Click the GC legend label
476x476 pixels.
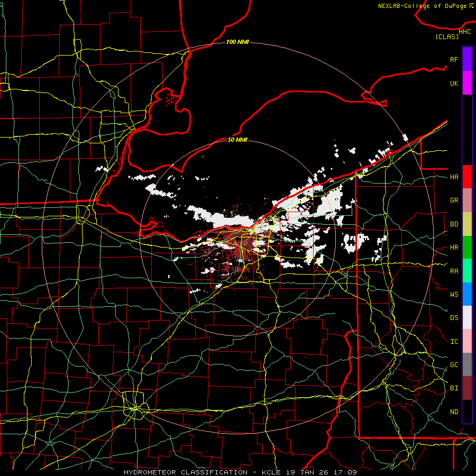454,365
